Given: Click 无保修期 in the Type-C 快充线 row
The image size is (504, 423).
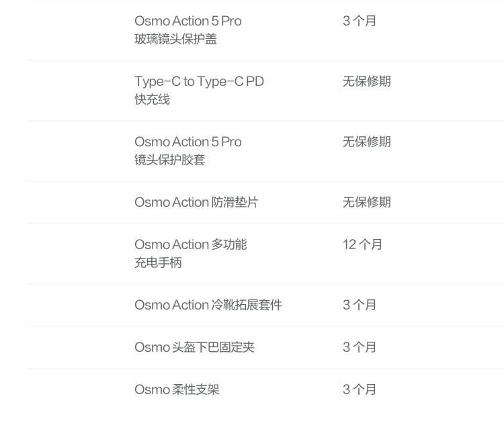Looking at the screenshot, I should [x=366, y=82].
